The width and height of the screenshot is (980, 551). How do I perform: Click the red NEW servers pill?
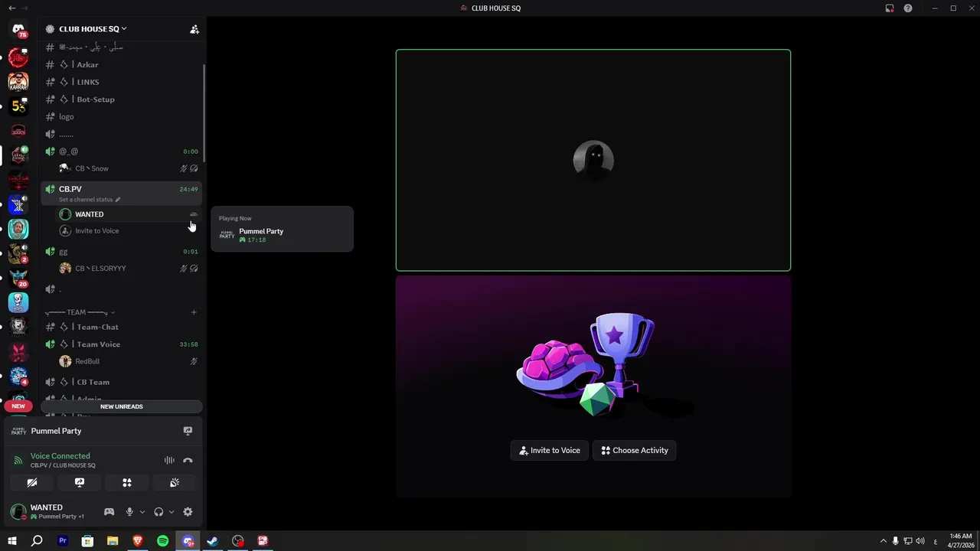tap(18, 406)
